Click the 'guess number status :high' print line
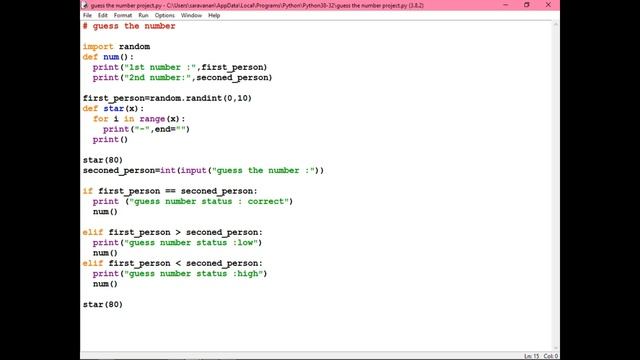This screenshot has width=640, height=360. coord(180,273)
